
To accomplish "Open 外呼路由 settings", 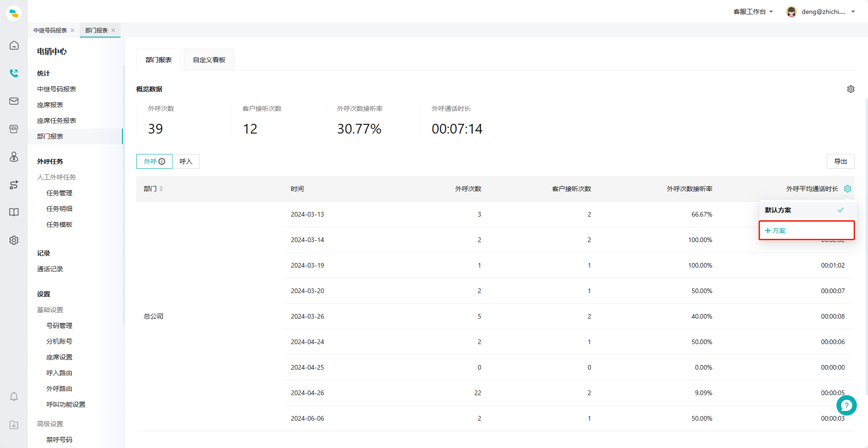I will point(59,389).
